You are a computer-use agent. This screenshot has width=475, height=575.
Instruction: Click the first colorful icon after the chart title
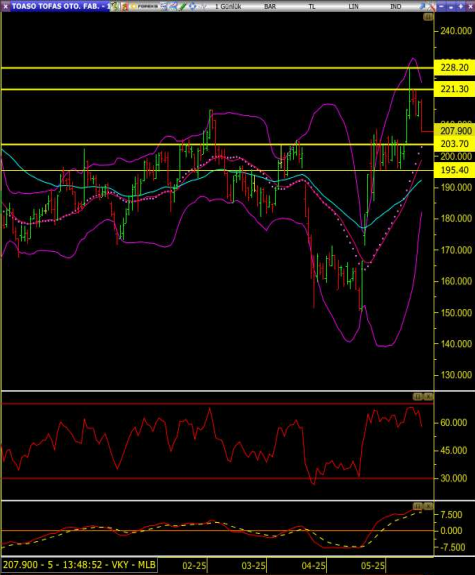coord(114,6)
